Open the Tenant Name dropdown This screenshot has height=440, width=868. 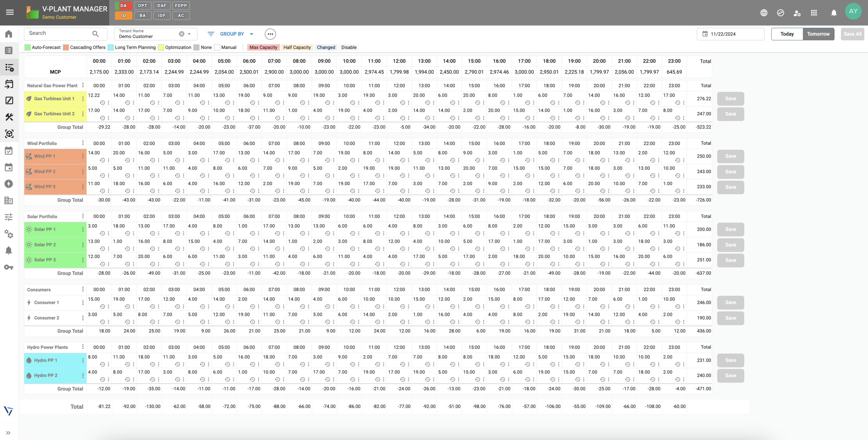click(x=189, y=34)
